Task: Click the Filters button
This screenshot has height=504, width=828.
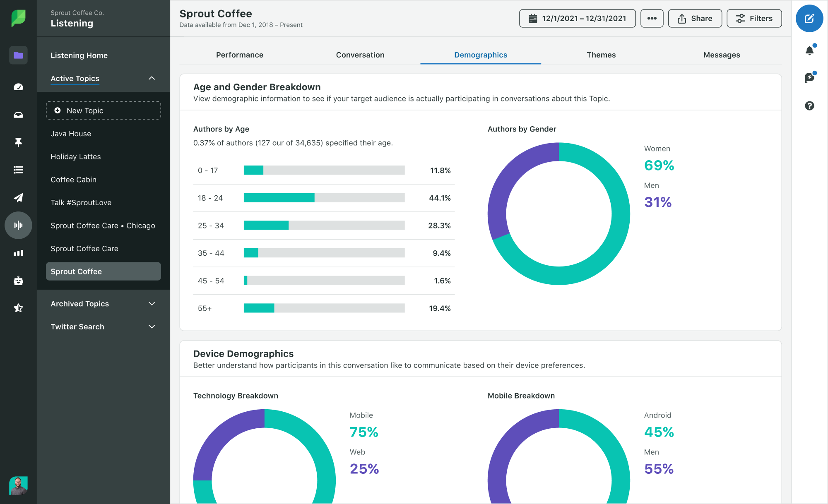Action: coord(753,18)
